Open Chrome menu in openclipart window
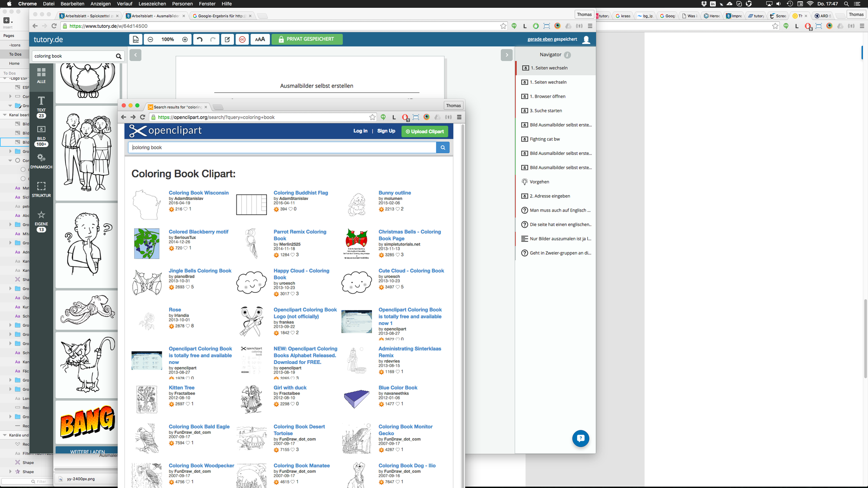868x488 pixels. pyautogui.click(x=459, y=117)
